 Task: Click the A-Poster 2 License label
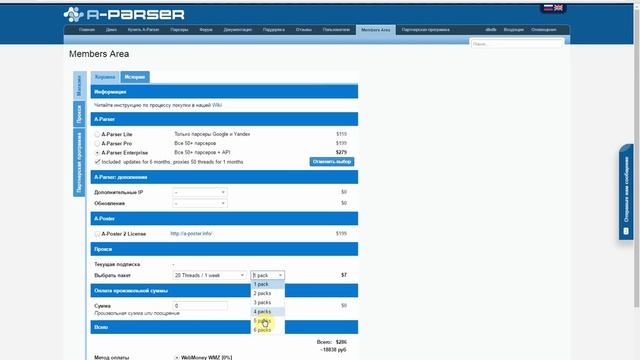coord(124,234)
